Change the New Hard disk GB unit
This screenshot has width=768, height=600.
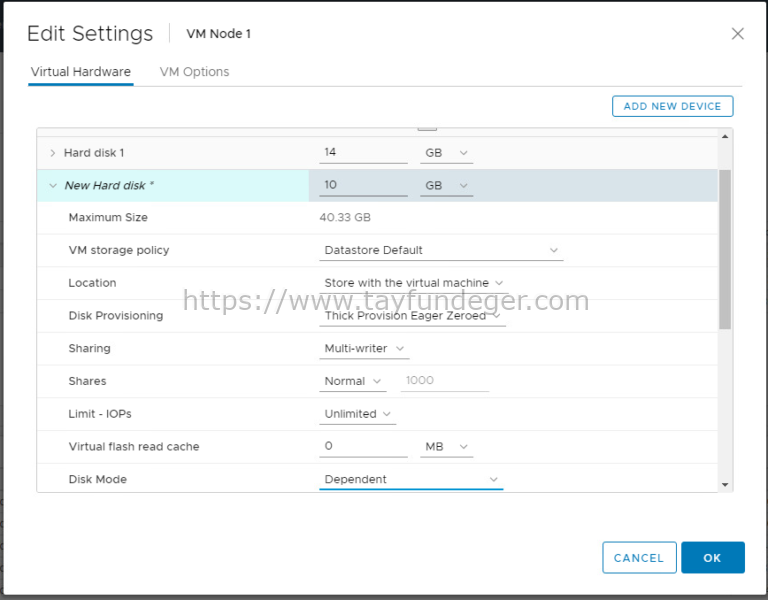tap(446, 186)
